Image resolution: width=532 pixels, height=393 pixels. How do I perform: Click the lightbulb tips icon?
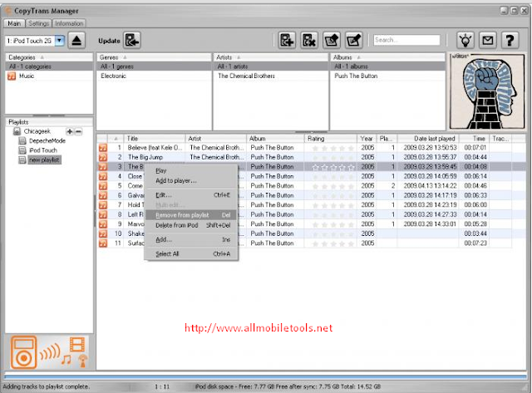465,41
